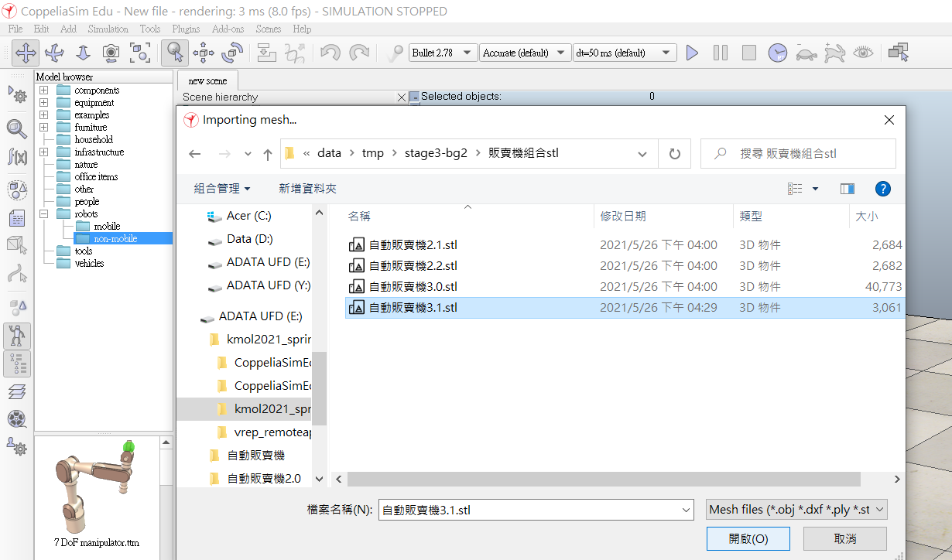Select the object rotate tool
The height and width of the screenshot is (560, 952).
click(232, 53)
